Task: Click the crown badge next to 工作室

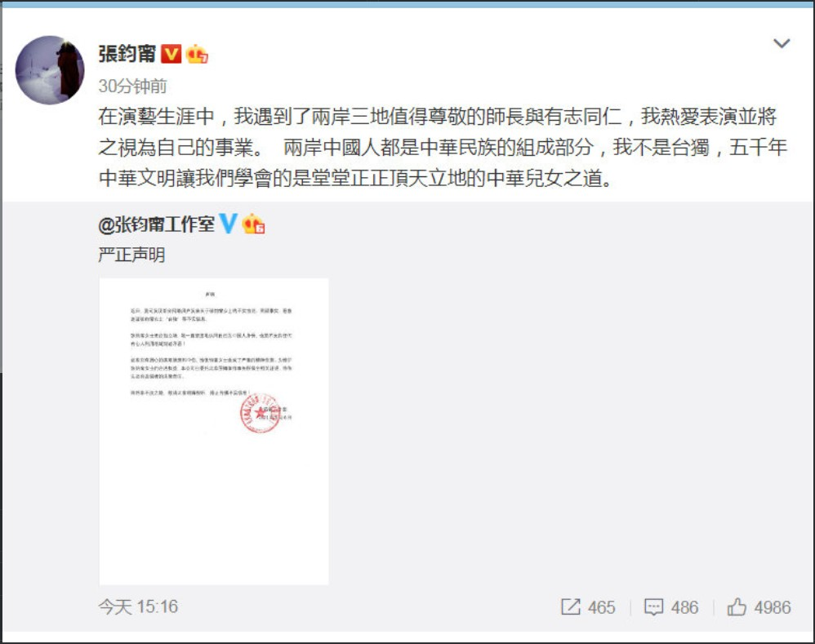Action: click(x=254, y=224)
